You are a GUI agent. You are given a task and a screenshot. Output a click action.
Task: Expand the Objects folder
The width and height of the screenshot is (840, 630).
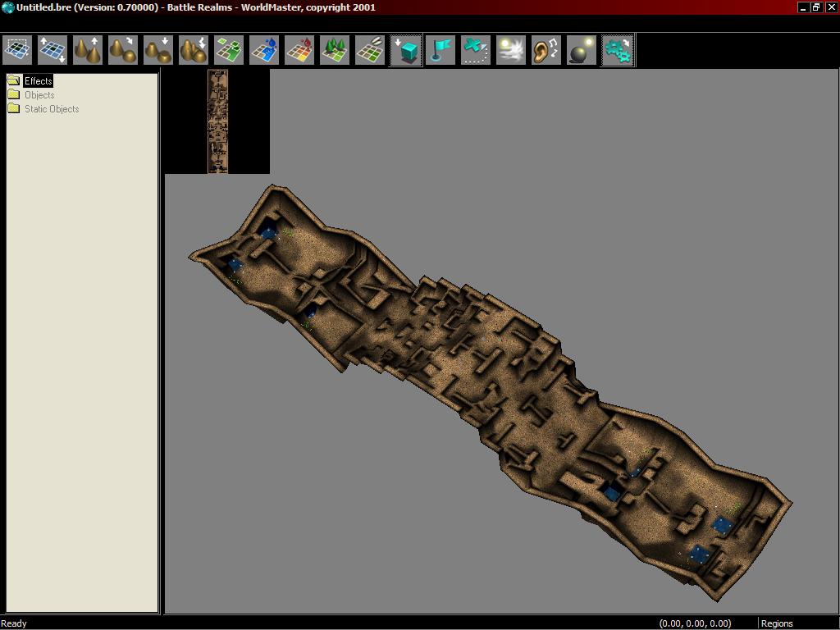click(39, 95)
